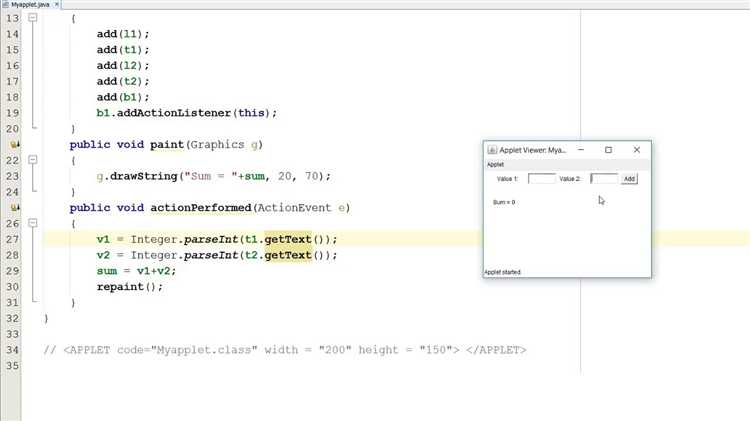Close the Myapplet.java editor tab
The height and width of the screenshot is (421, 750).
pos(56,4)
